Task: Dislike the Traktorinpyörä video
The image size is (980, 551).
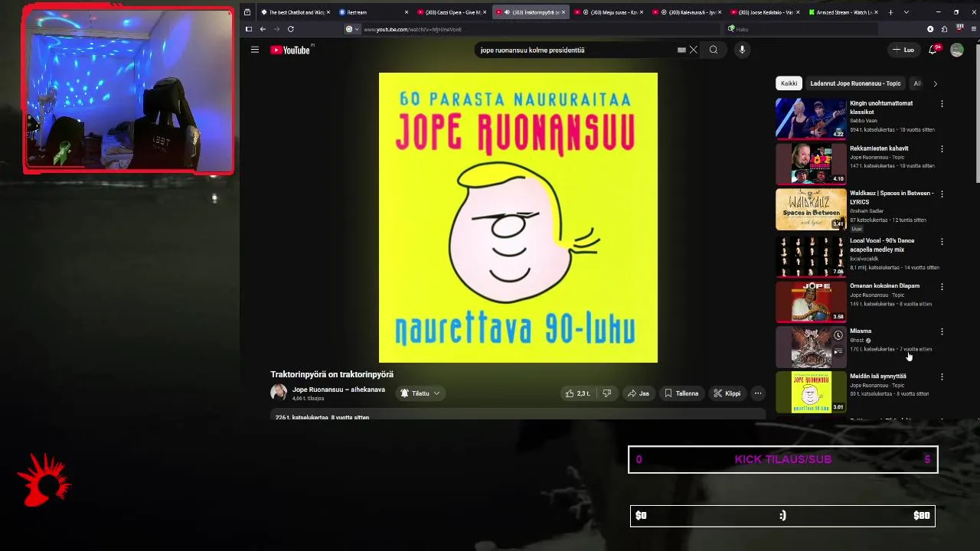Action: pos(606,393)
